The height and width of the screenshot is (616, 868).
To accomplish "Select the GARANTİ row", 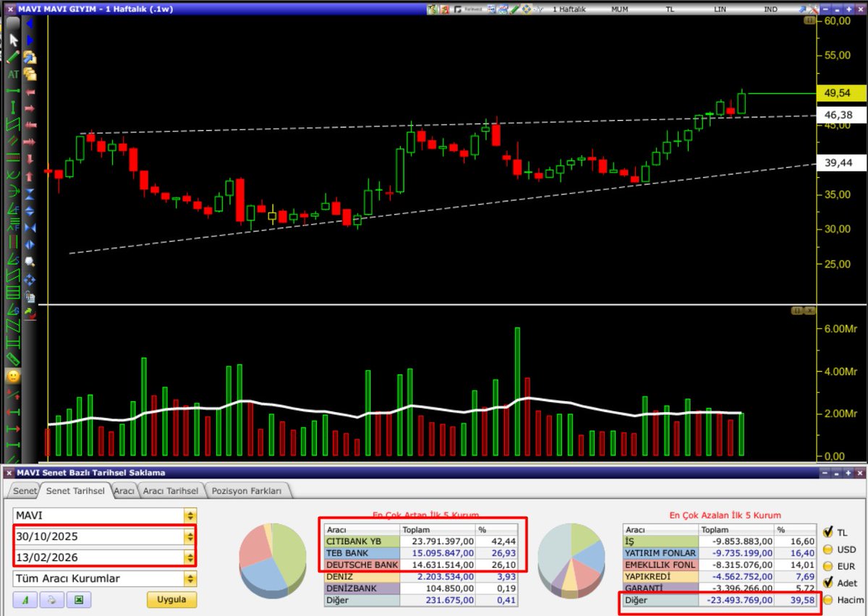I will point(720,589).
